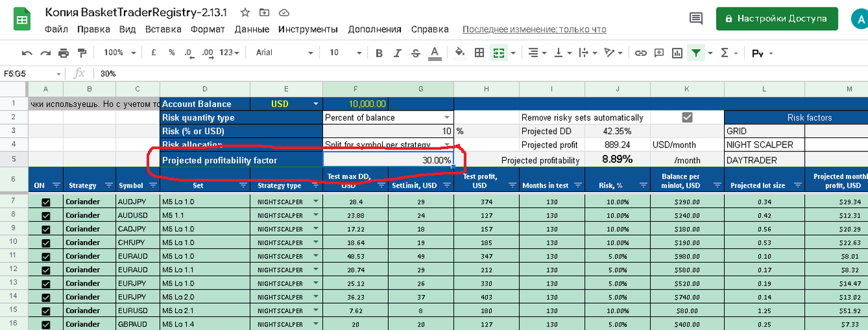The height and width of the screenshot is (330, 868).
Task: Open fill color paint bucket picker
Action: pos(460,53)
